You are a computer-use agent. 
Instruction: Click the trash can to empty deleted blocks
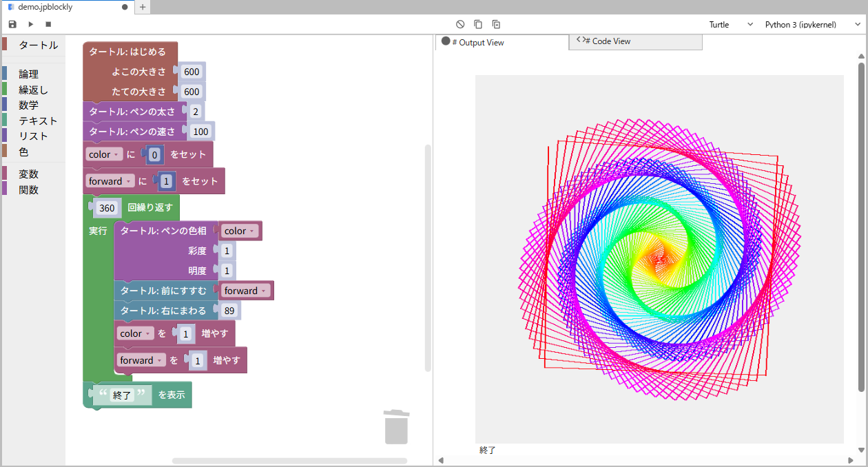point(396,426)
